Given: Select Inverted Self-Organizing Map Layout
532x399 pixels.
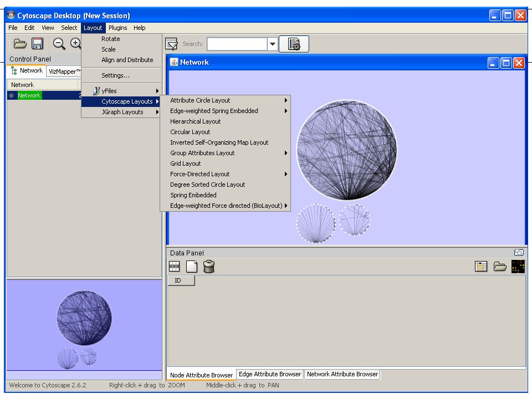Looking at the screenshot, I should coord(226,142).
